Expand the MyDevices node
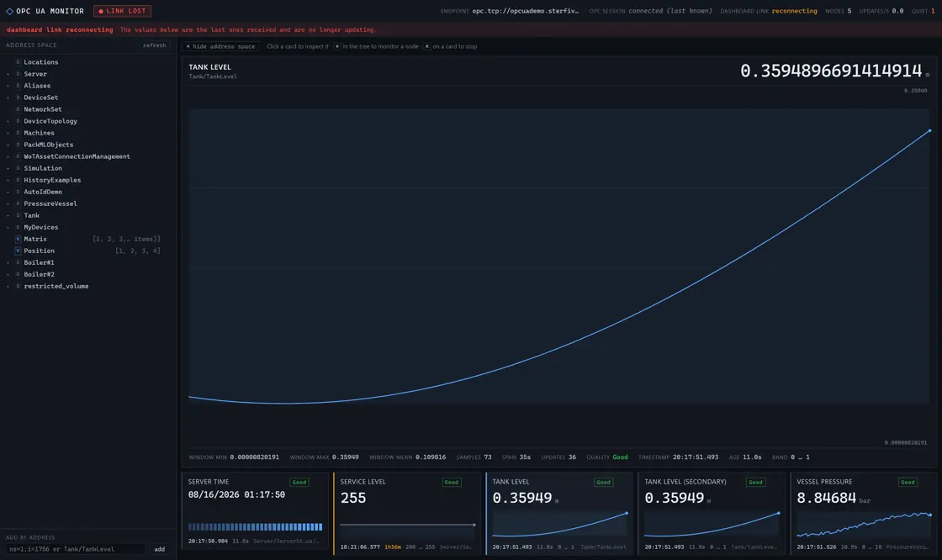The height and width of the screenshot is (560, 942). coord(8,227)
